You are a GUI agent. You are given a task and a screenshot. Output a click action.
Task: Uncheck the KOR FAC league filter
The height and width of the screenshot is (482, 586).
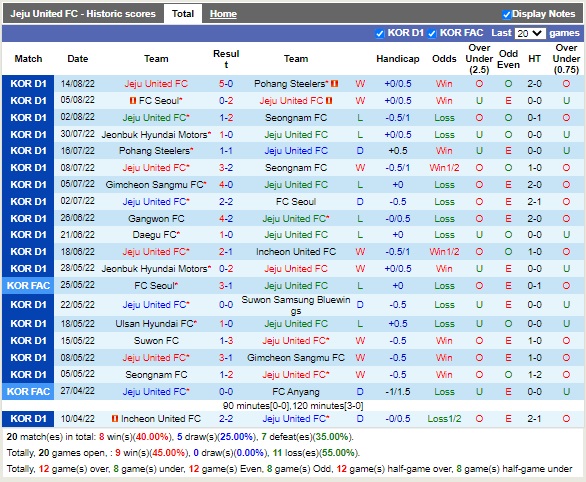(432, 34)
